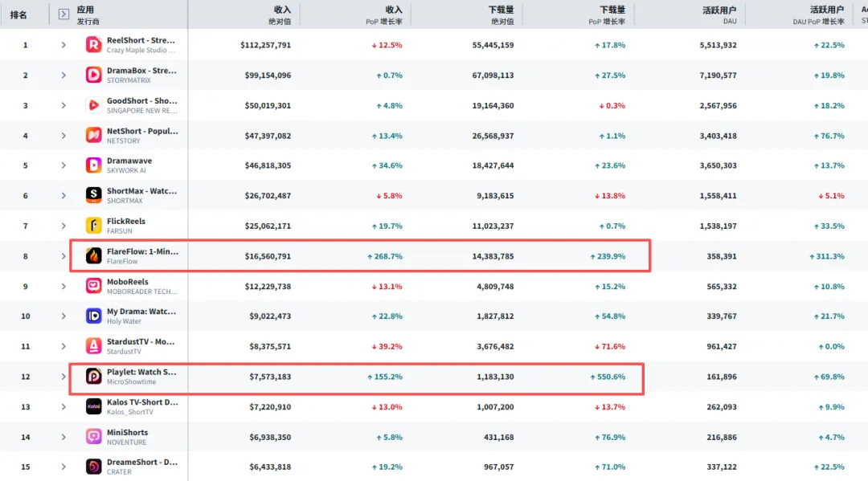
Task: Open the StardustTV app name link
Action: pyautogui.click(x=141, y=341)
